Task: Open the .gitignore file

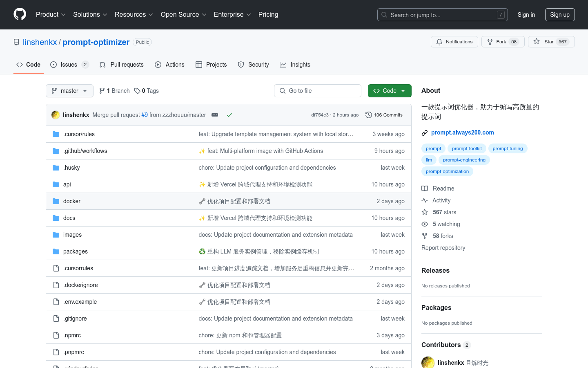Action: coord(75,319)
